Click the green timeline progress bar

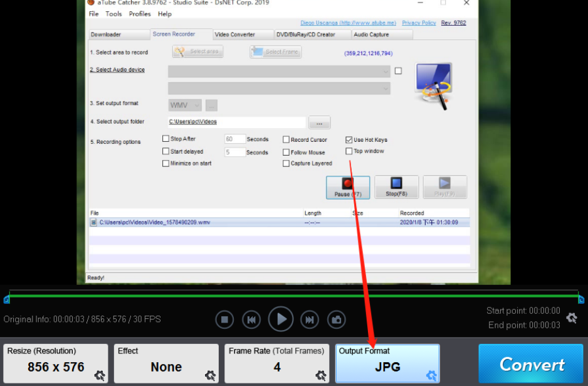tap(293, 296)
